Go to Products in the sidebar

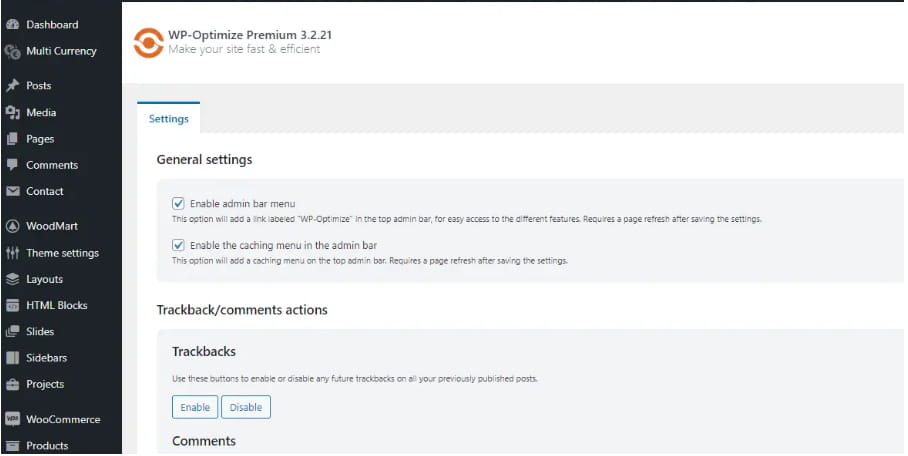click(x=47, y=446)
